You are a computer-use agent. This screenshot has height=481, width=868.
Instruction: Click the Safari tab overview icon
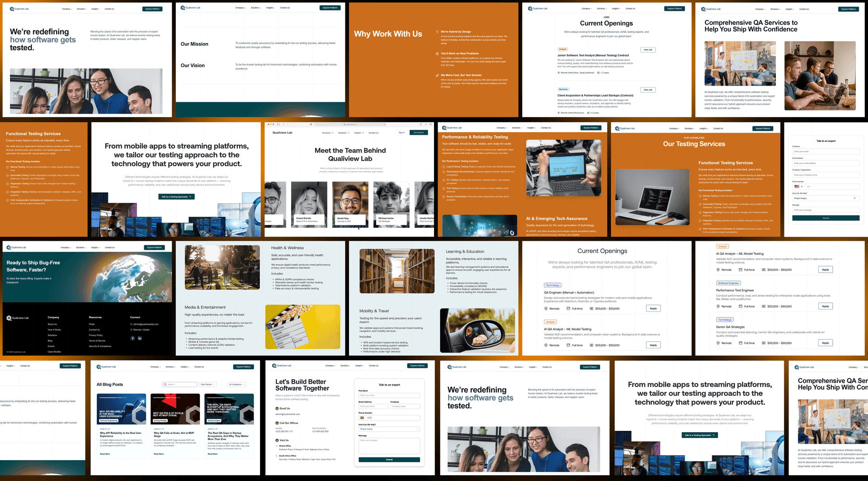pos(431,124)
